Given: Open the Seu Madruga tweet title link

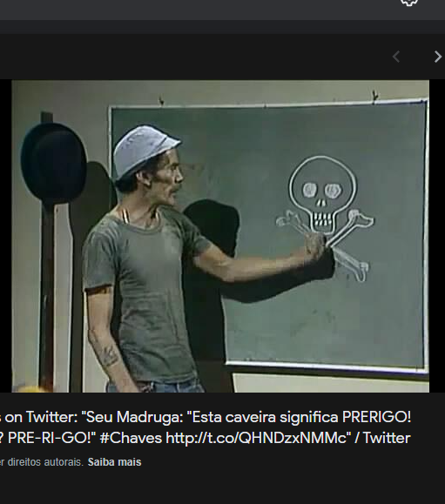Looking at the screenshot, I should (206, 427).
